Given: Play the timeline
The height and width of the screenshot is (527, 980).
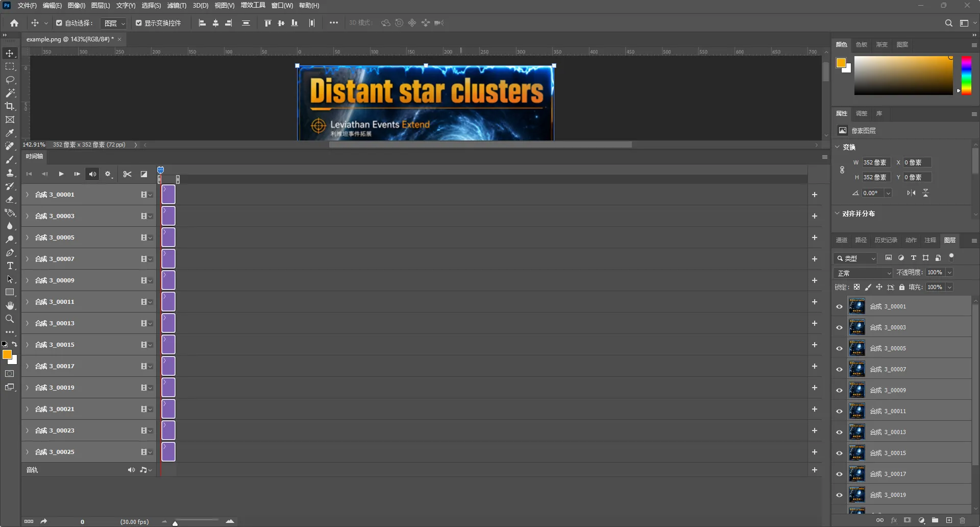Looking at the screenshot, I should pyautogui.click(x=61, y=174).
